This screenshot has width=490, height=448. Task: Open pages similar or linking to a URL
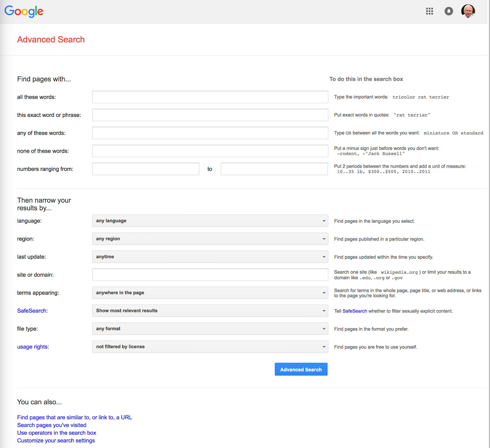[75, 417]
